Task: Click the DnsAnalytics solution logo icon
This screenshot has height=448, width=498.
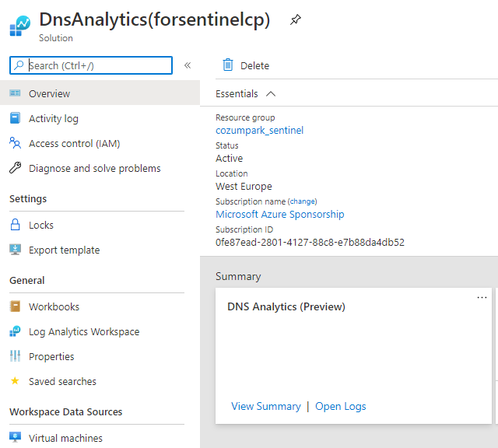Action: (20, 26)
